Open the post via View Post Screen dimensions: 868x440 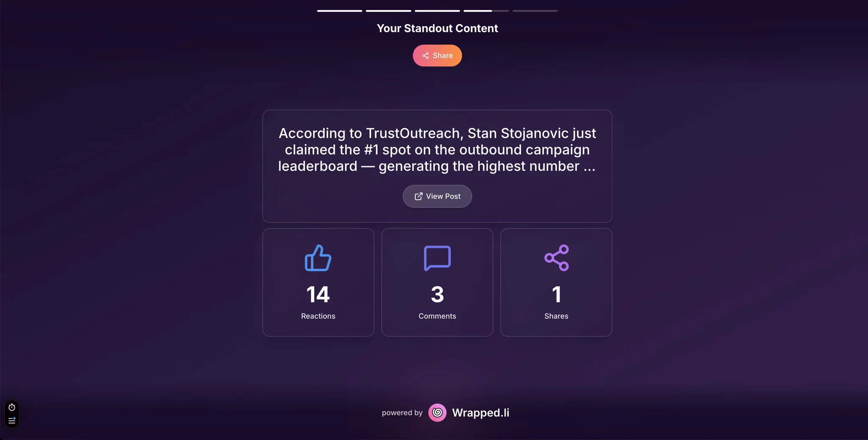click(437, 196)
